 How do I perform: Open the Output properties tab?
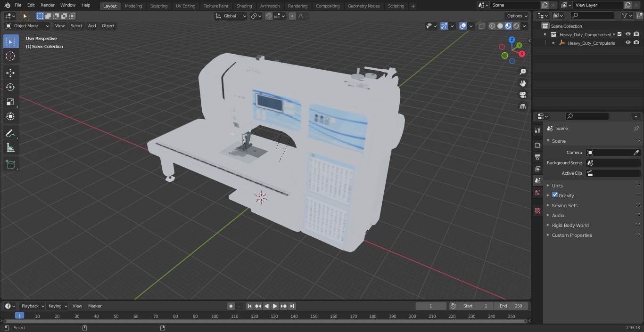coord(537,157)
